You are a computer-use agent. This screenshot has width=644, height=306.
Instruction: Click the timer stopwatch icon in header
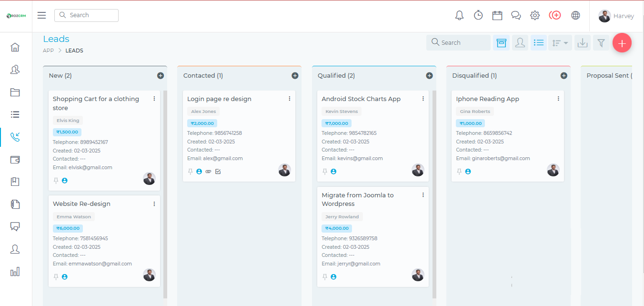478,15
